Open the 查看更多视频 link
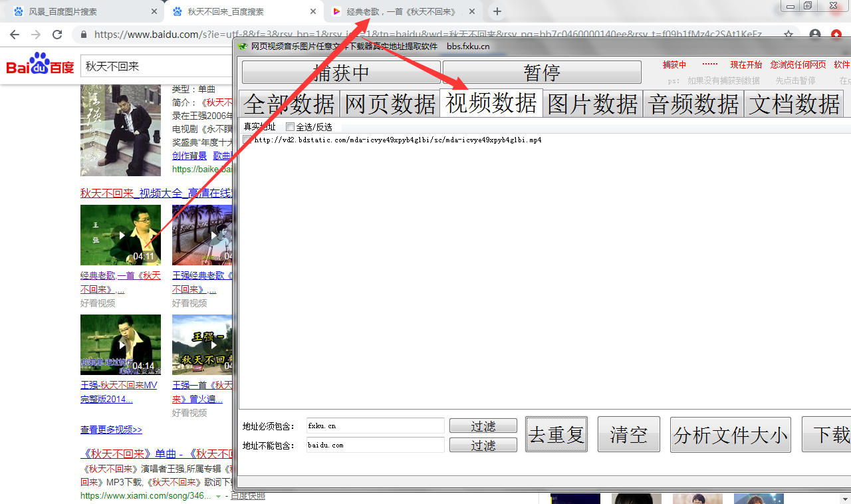The height and width of the screenshot is (504, 851). pyautogui.click(x=111, y=430)
